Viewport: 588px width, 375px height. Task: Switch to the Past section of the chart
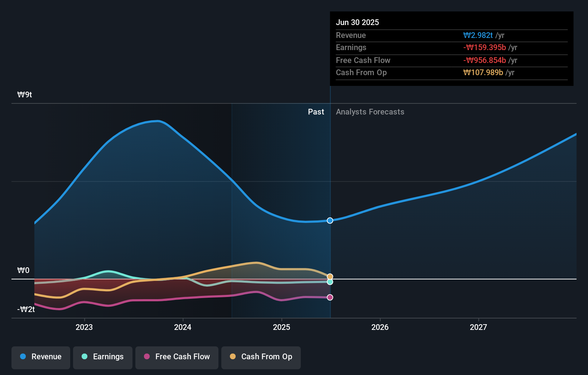click(x=316, y=112)
